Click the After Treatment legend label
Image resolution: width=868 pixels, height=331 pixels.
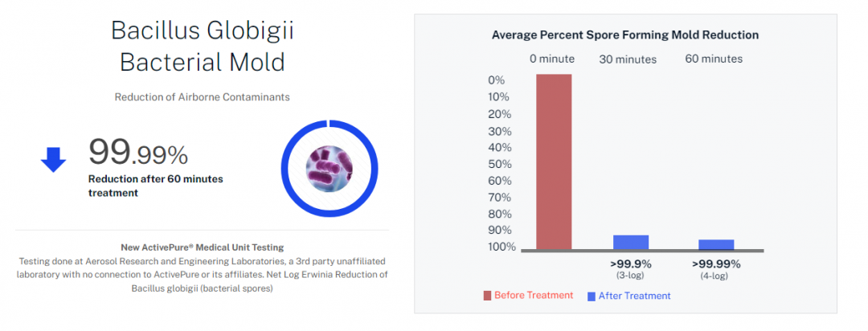click(x=634, y=296)
